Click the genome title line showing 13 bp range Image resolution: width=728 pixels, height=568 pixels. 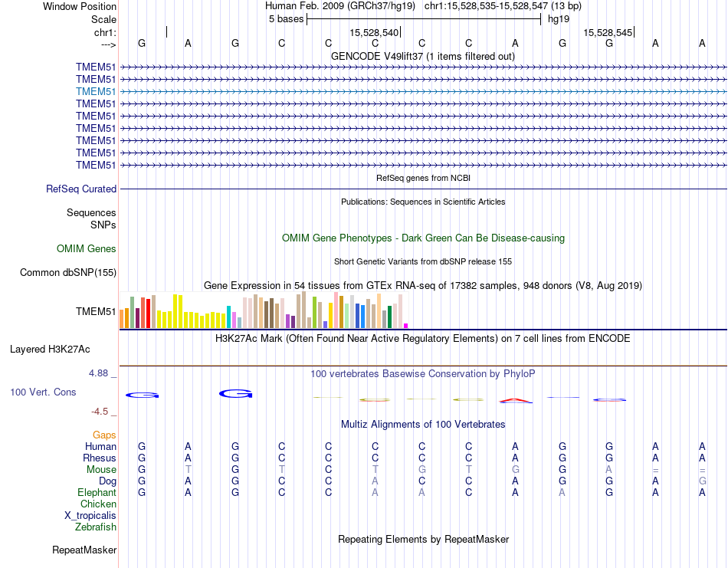tap(423, 6)
